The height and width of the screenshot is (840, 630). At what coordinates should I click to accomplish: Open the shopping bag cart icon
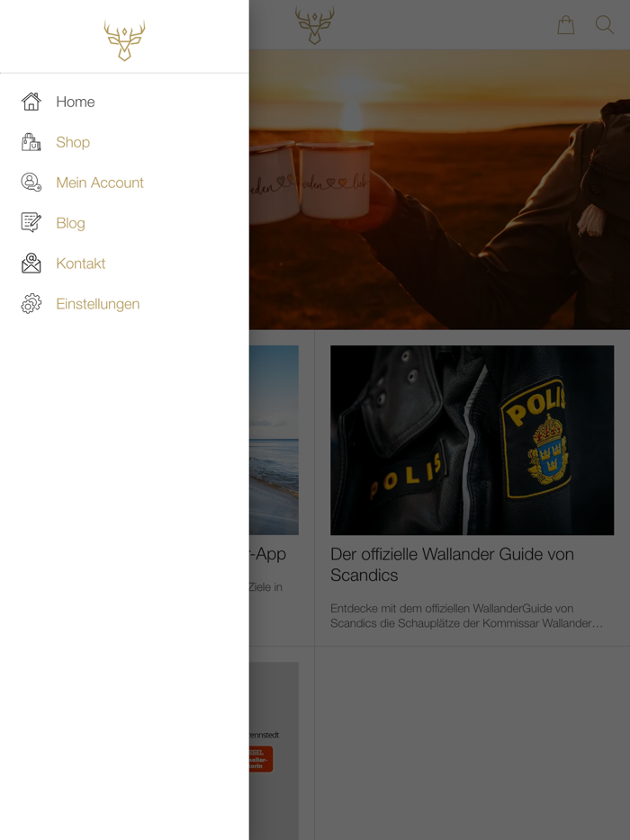(566, 24)
